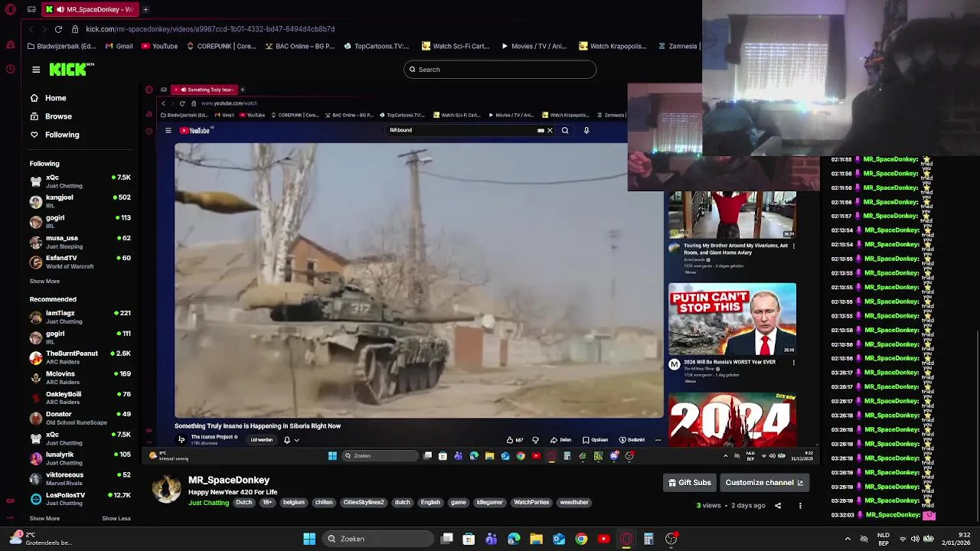Collapse Recommended list with Show Less
The height and width of the screenshot is (551, 980).
pos(116,518)
